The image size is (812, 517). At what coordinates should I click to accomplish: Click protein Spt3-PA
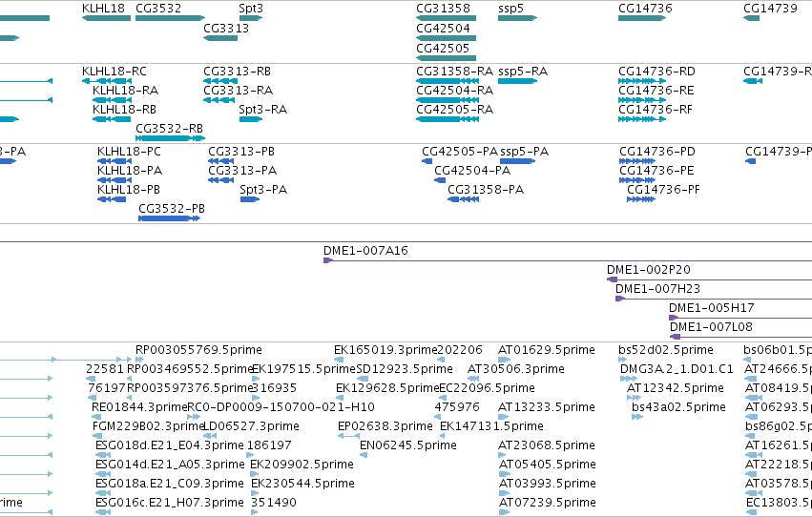coord(250,199)
